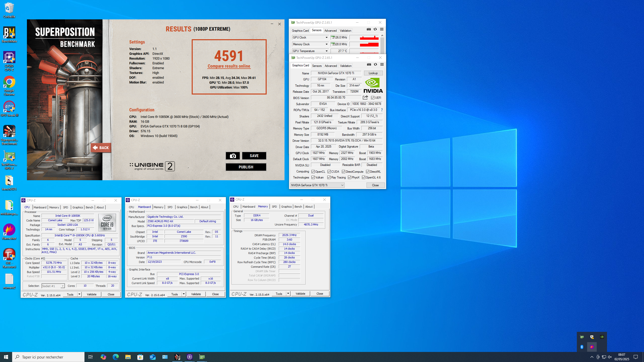Click camera icon in GPU-Z Sensors window
Screen dimensions: 644x362
369,29
